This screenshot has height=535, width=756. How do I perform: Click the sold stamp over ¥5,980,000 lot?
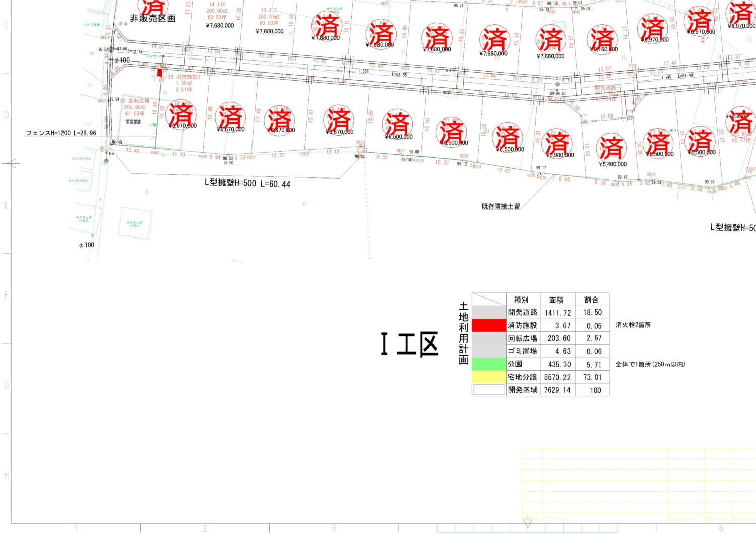(557, 143)
